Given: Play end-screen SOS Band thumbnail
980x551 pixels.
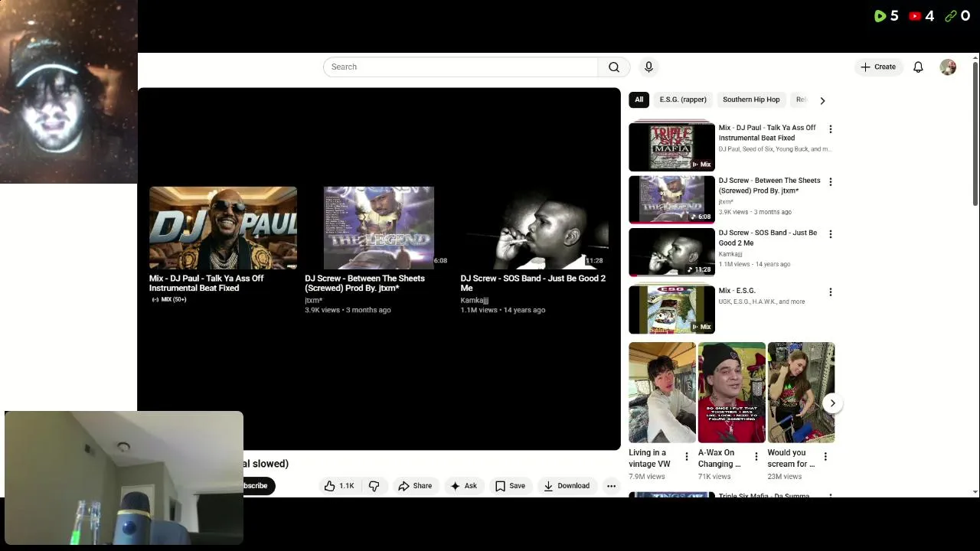Looking at the screenshot, I should tap(534, 228).
